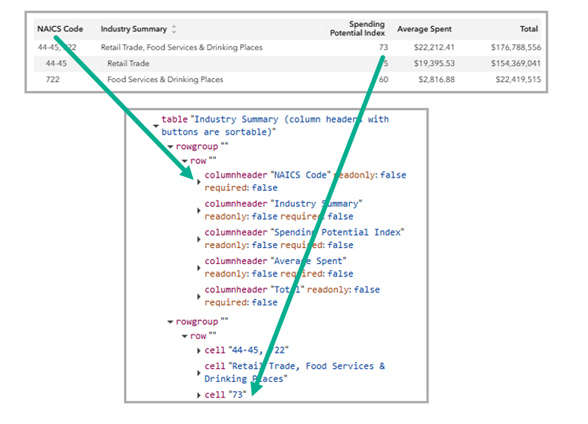Expand the cell 73 tree node

point(199,395)
